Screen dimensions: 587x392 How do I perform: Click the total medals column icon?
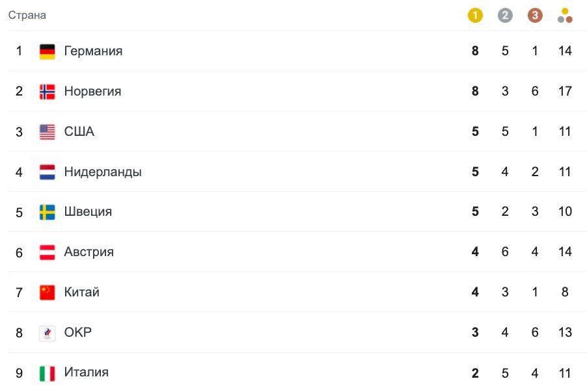[565, 16]
